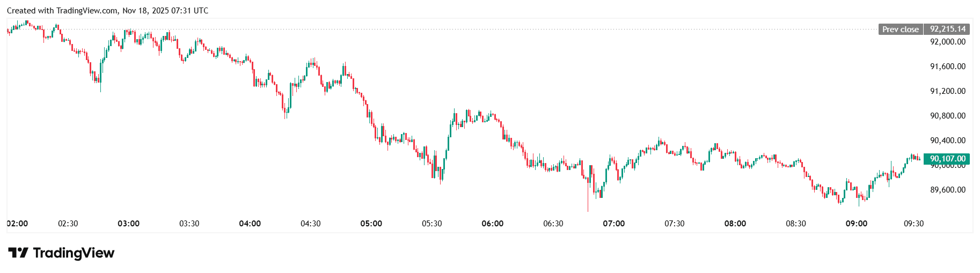Click the 04:30 time axis label
The width and height of the screenshot is (980, 273).
click(x=311, y=224)
